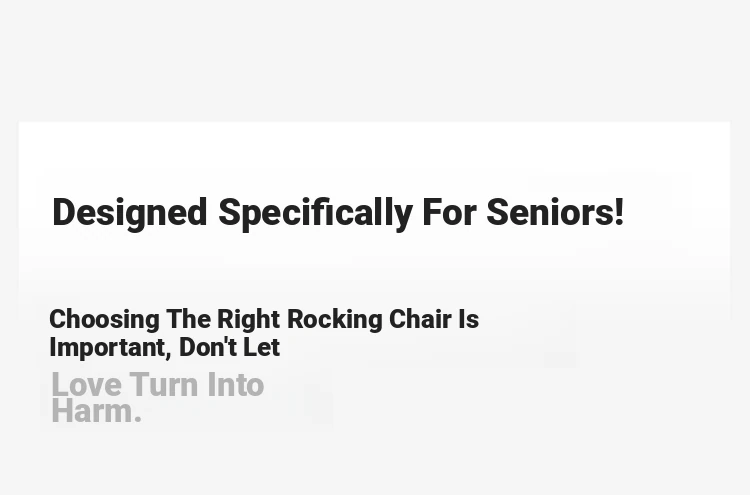The width and height of the screenshot is (750, 495).
Task: Click the word "Is" ending the first subheading line
Action: click(468, 319)
